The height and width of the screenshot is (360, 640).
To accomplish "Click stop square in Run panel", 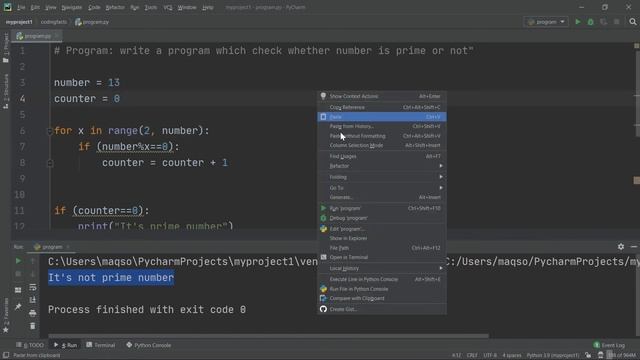I will (x=18, y=274).
